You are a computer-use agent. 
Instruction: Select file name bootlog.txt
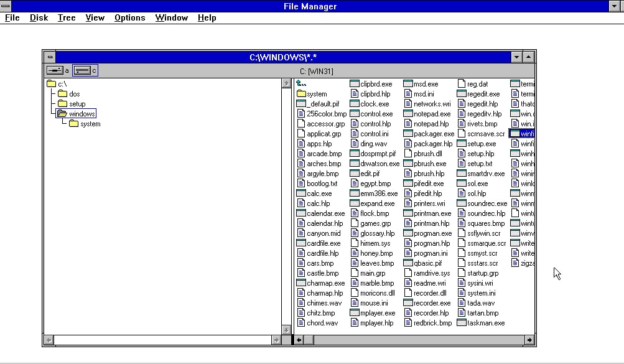[322, 184]
